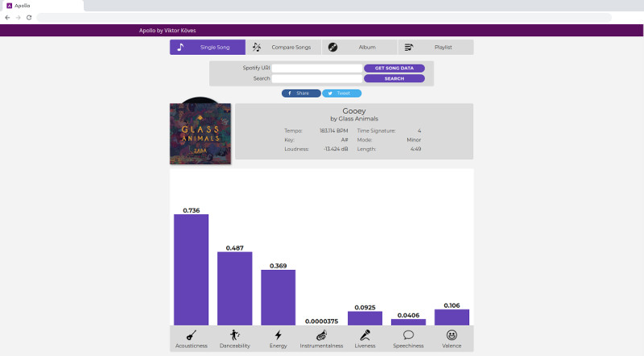644x356 pixels.
Task: Switch to the Compare Songs tab
Action: click(x=283, y=48)
